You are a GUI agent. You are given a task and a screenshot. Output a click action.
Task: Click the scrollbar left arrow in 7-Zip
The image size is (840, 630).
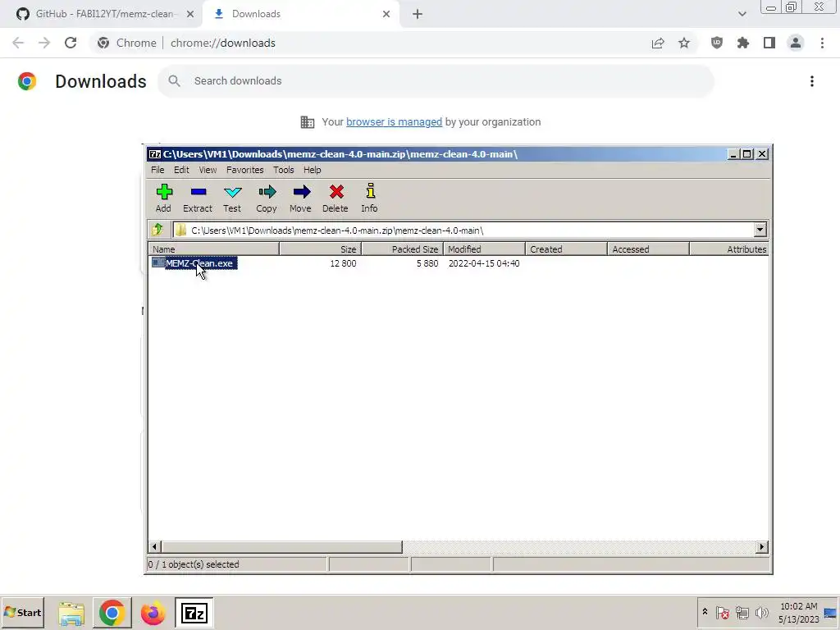tap(155, 547)
